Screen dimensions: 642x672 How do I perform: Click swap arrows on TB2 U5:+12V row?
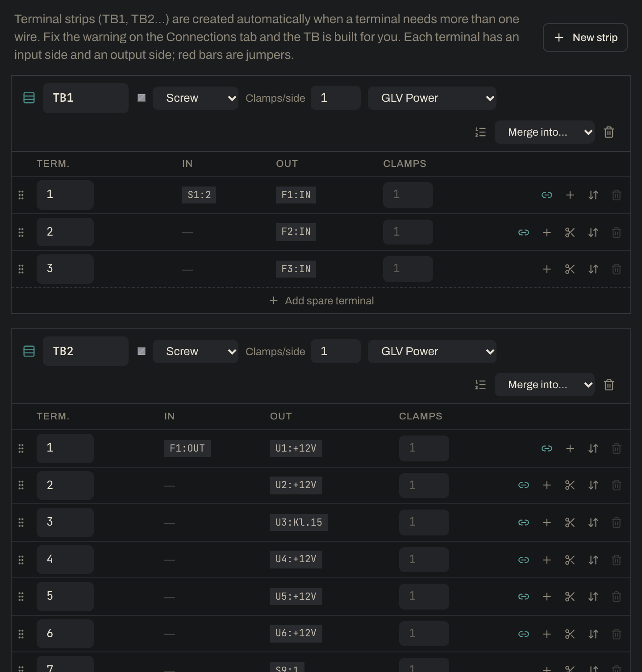point(593,597)
